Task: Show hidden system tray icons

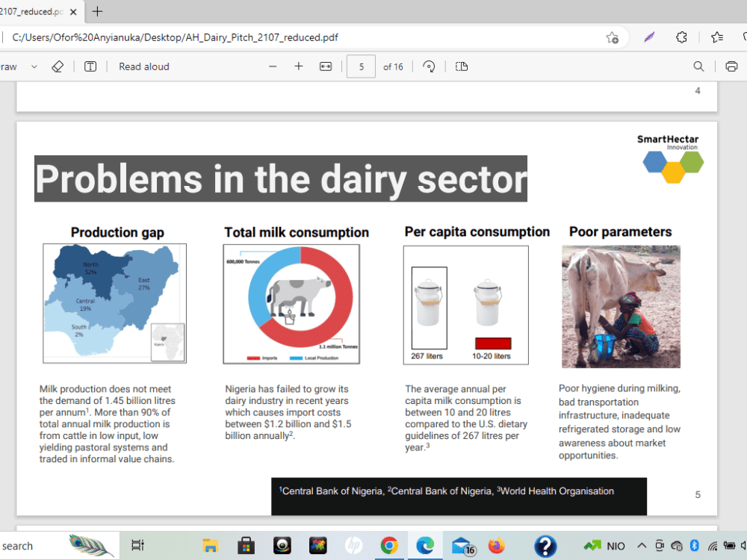Action: (642, 546)
